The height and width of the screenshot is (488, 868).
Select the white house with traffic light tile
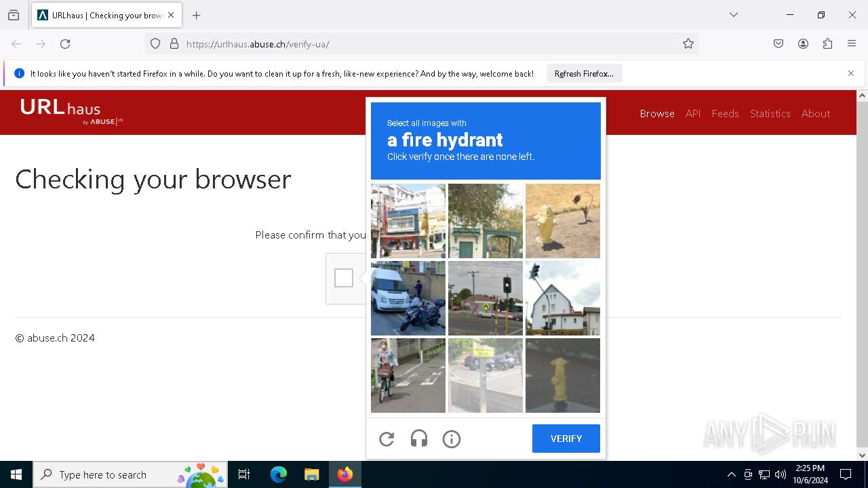coord(563,298)
